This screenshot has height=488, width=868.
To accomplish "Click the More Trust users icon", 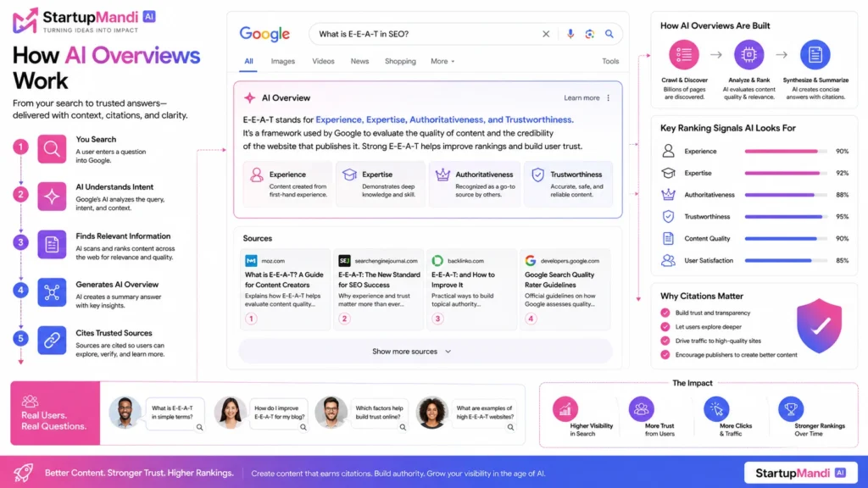I will [x=641, y=409].
